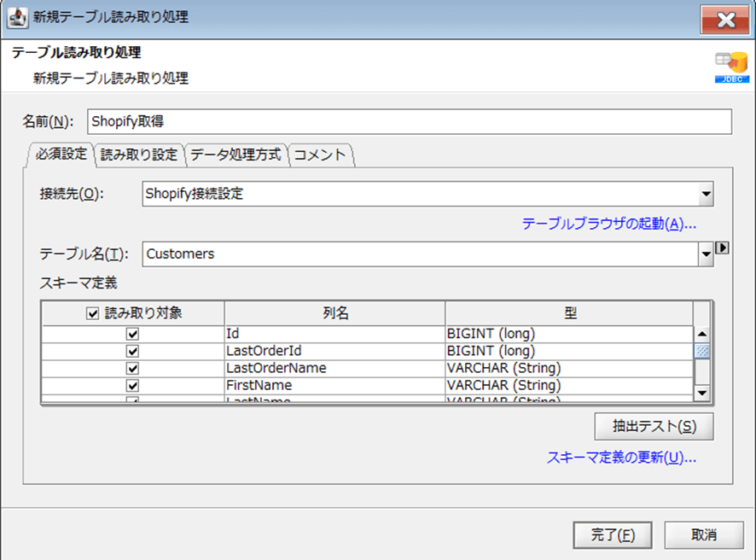Select the FirstName column name cell
The width and height of the screenshot is (756, 560).
coord(334,386)
